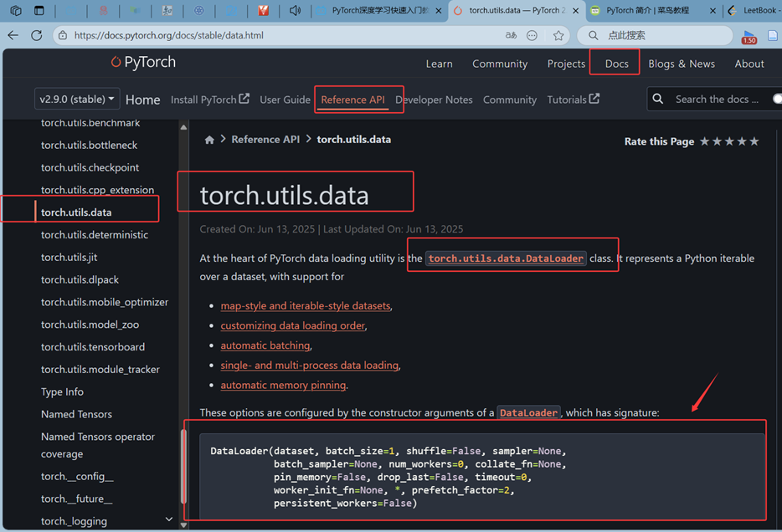Open the red V pinned tab
This screenshot has height=532, width=782.
click(x=264, y=11)
